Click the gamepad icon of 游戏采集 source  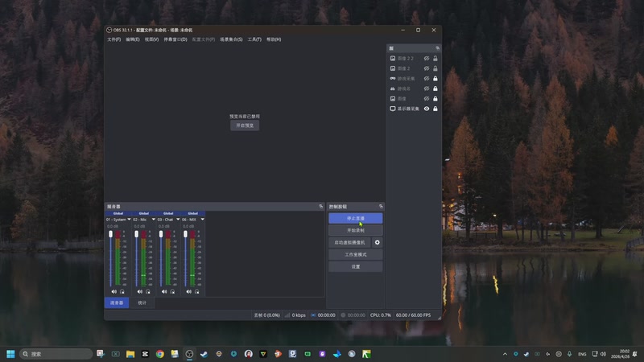393,78
